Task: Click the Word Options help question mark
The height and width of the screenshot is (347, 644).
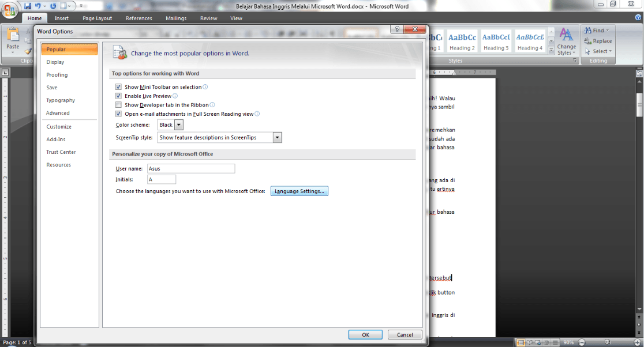Action: 397,29
